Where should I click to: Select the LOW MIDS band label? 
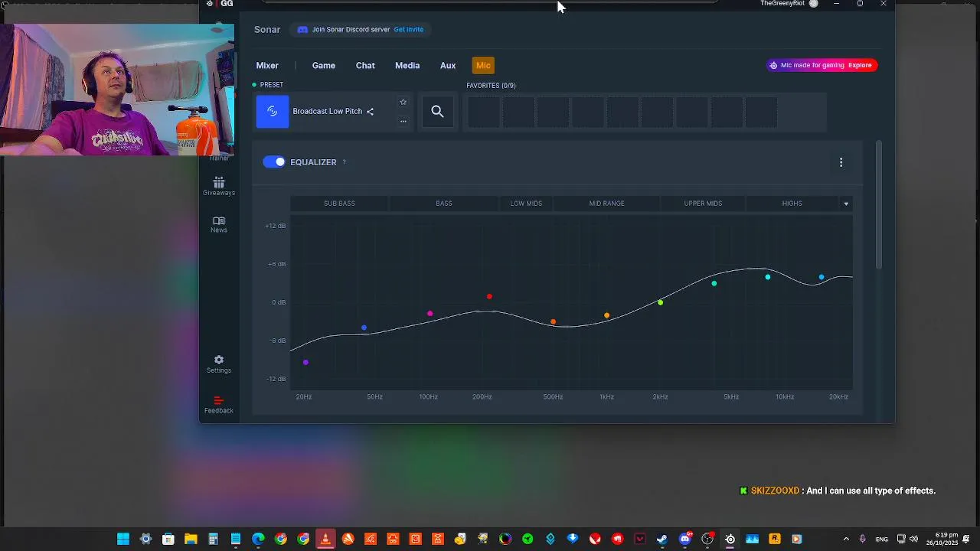526,204
